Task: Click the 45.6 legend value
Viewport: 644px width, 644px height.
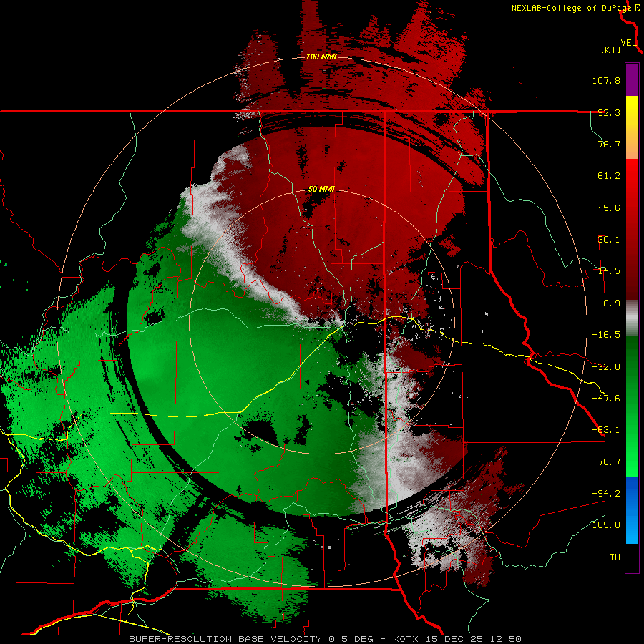Action: click(x=609, y=208)
